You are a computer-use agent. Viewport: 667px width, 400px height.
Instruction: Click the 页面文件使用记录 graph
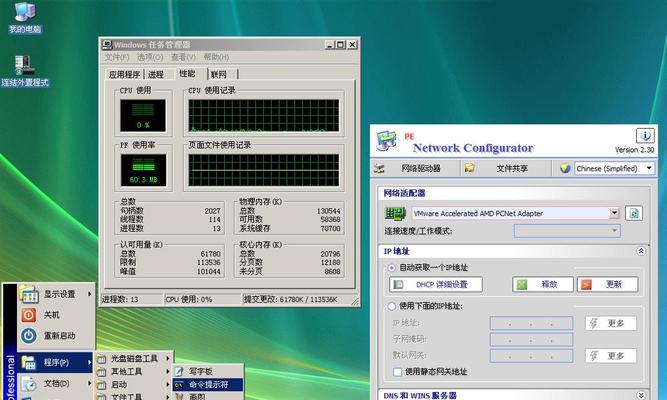(x=264, y=170)
